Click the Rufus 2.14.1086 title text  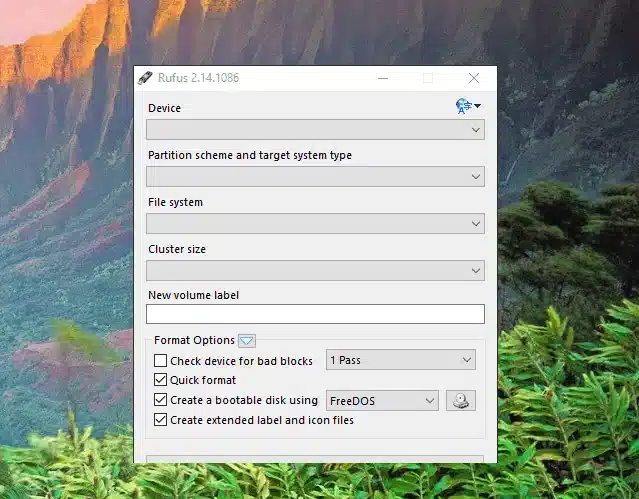click(x=198, y=77)
